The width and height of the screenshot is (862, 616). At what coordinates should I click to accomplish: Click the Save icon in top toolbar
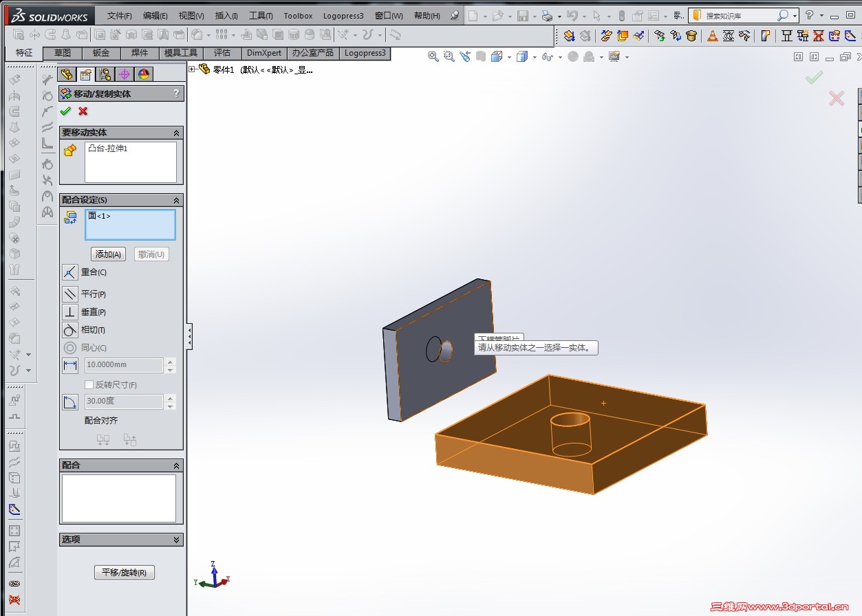tap(522, 15)
